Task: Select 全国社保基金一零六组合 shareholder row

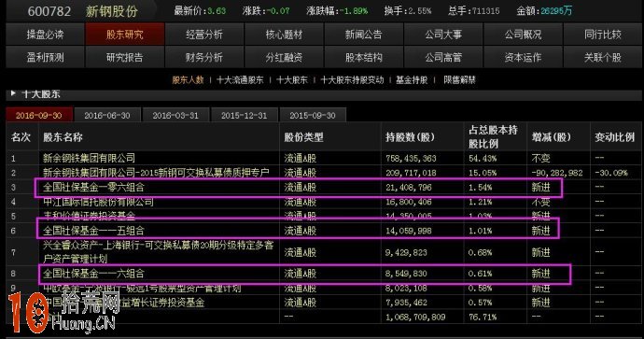Action: (x=299, y=188)
